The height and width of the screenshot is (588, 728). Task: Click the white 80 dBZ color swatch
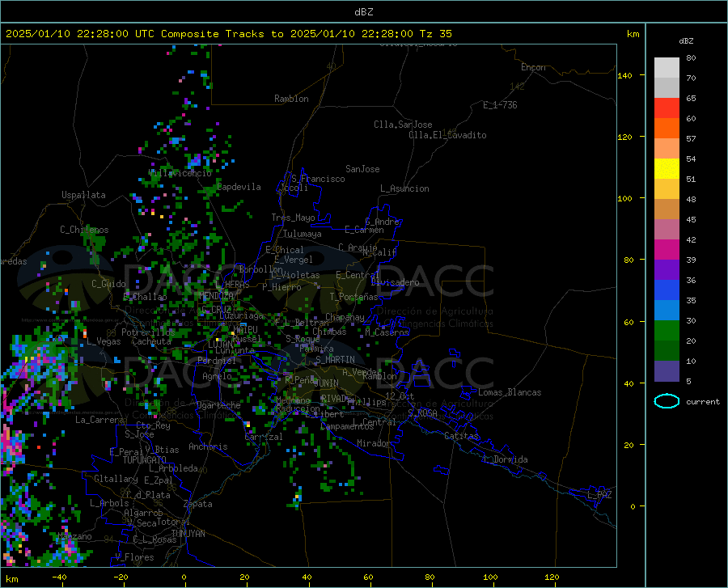667,68
